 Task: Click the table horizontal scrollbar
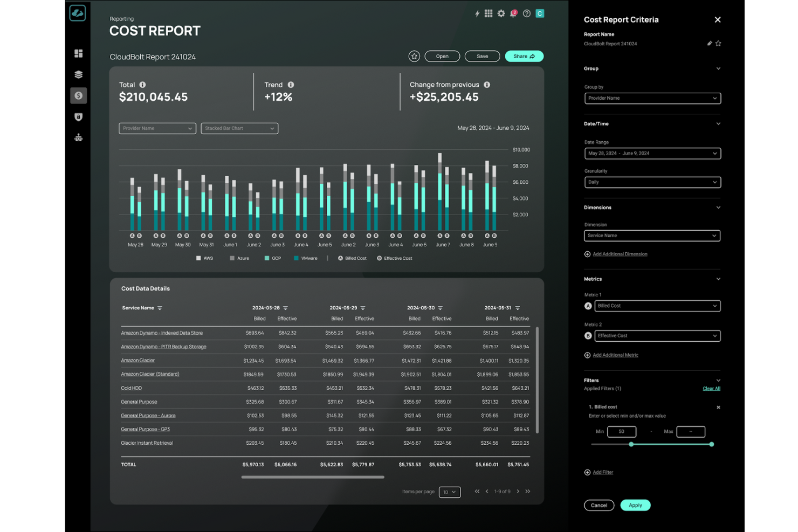tap(313, 477)
